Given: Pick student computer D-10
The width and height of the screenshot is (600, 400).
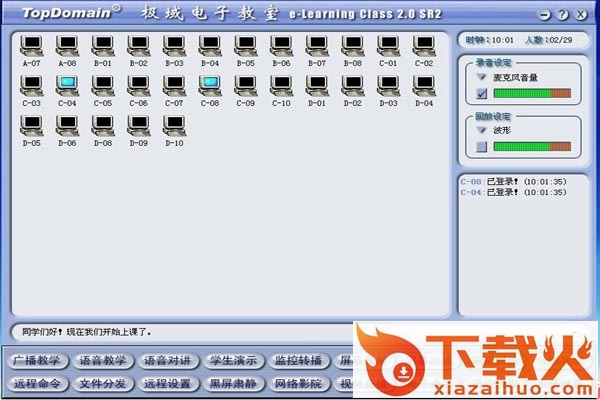Looking at the screenshot, I should click(x=174, y=126).
